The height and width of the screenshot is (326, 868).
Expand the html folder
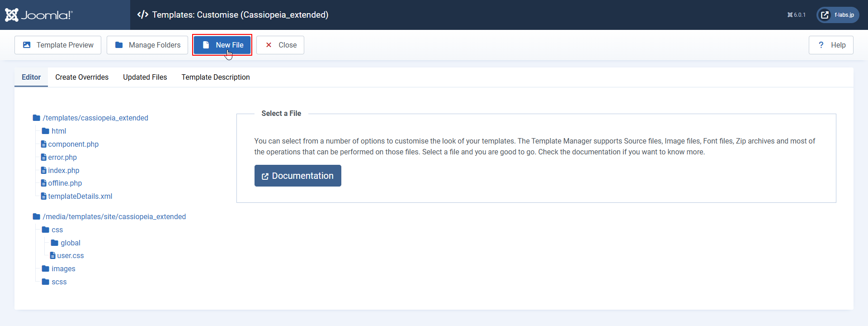click(58, 131)
